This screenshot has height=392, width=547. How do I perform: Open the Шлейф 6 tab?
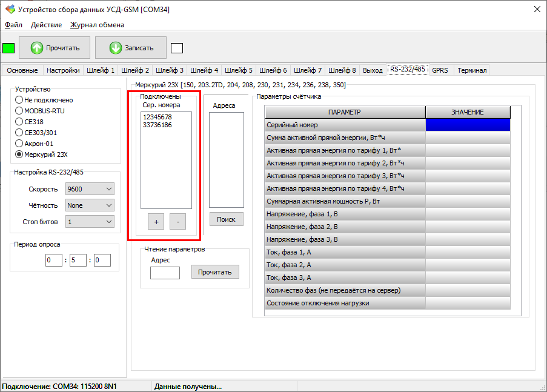tap(273, 70)
